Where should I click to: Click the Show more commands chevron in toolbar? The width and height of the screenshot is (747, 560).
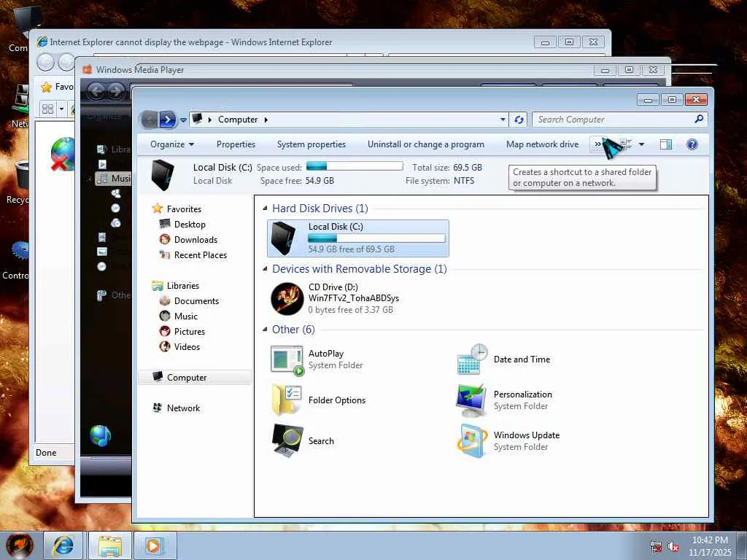pos(598,144)
